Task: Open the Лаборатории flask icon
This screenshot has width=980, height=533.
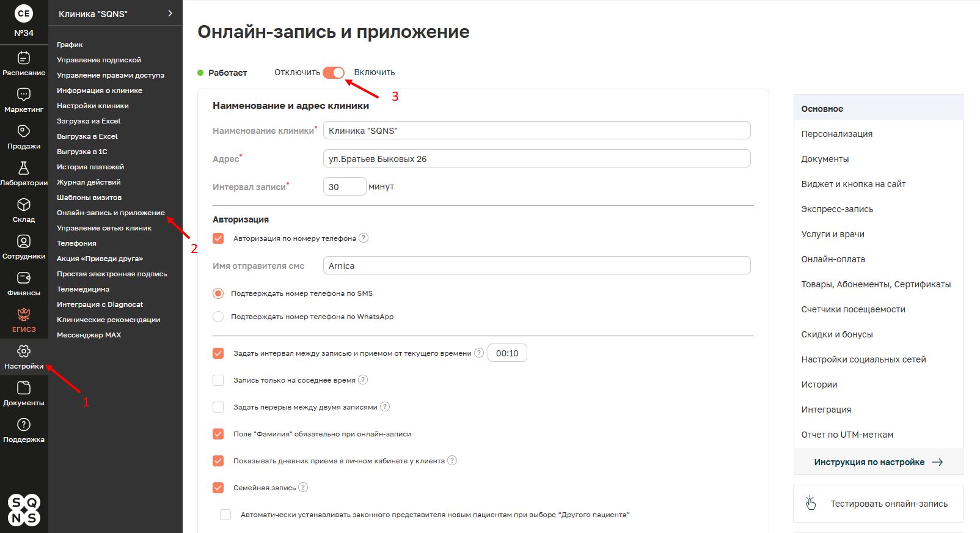Action: tap(24, 168)
